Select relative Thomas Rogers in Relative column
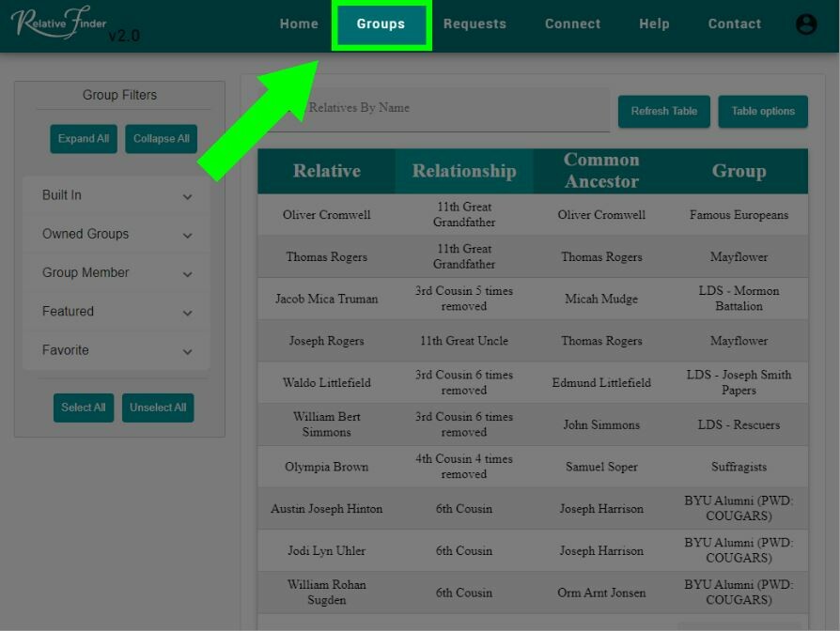Image resolution: width=840 pixels, height=631 pixels. [x=327, y=257]
